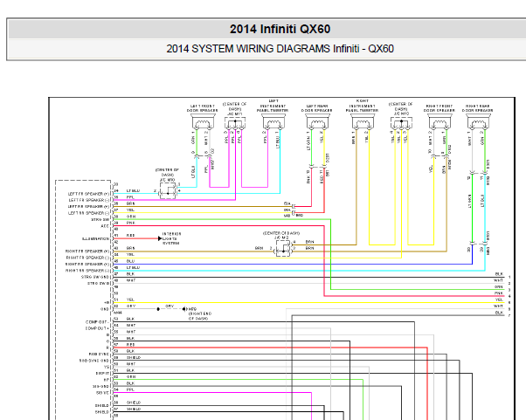Click 'LEFT FRONT DOOR SPEAKER' title label

point(203,108)
